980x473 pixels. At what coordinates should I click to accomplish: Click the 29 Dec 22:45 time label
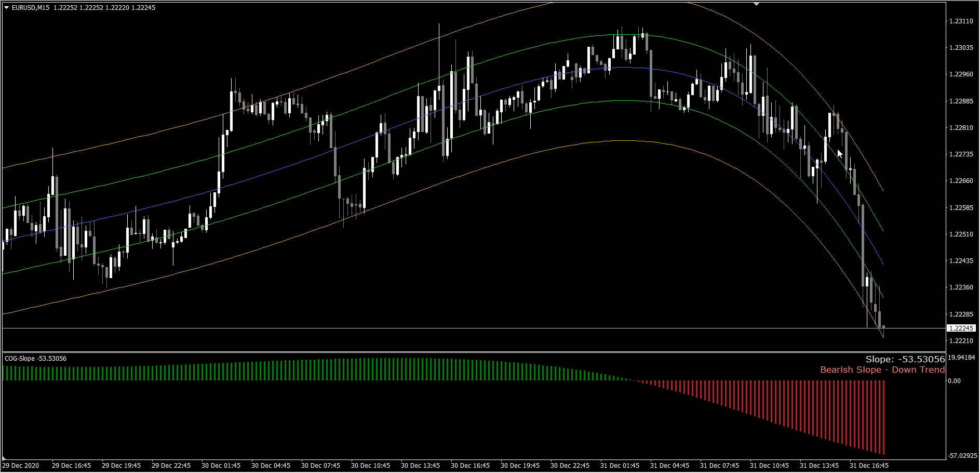171,466
